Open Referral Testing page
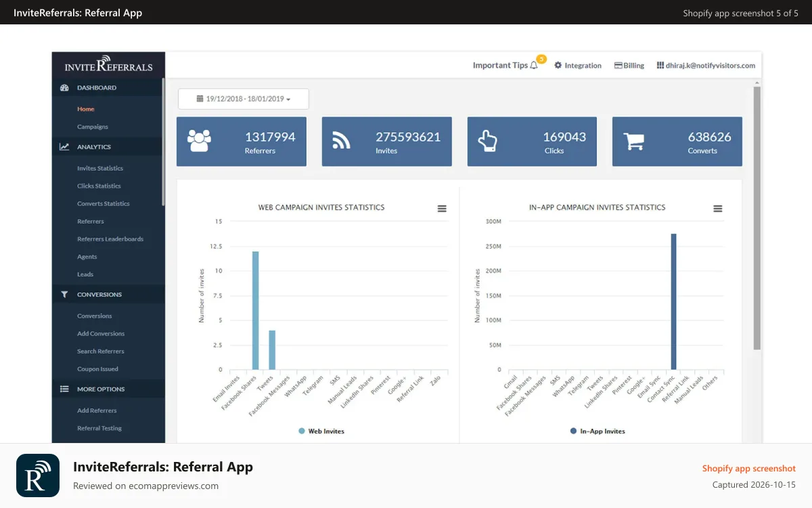Screen dimensions: 812x508 [99, 428]
